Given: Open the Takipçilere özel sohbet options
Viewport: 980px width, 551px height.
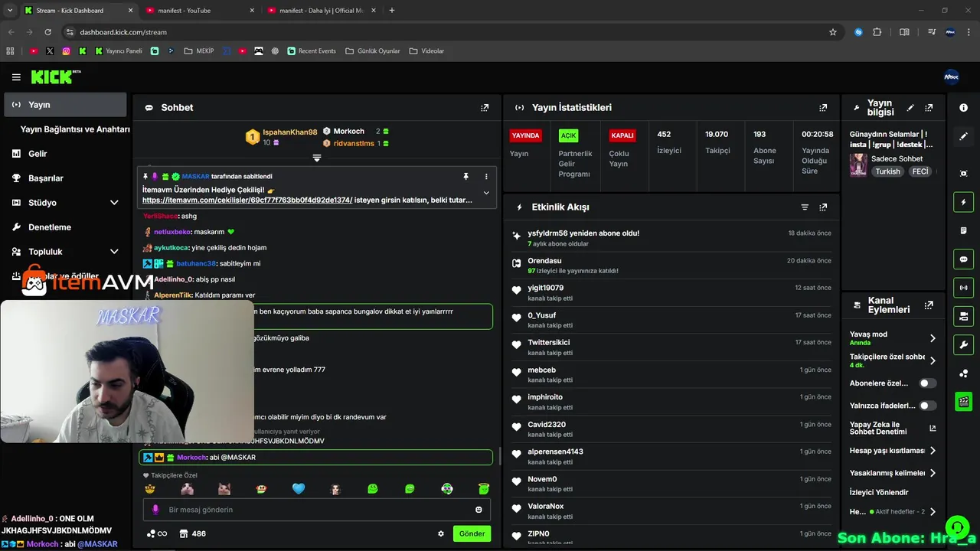Looking at the screenshot, I should point(933,360).
